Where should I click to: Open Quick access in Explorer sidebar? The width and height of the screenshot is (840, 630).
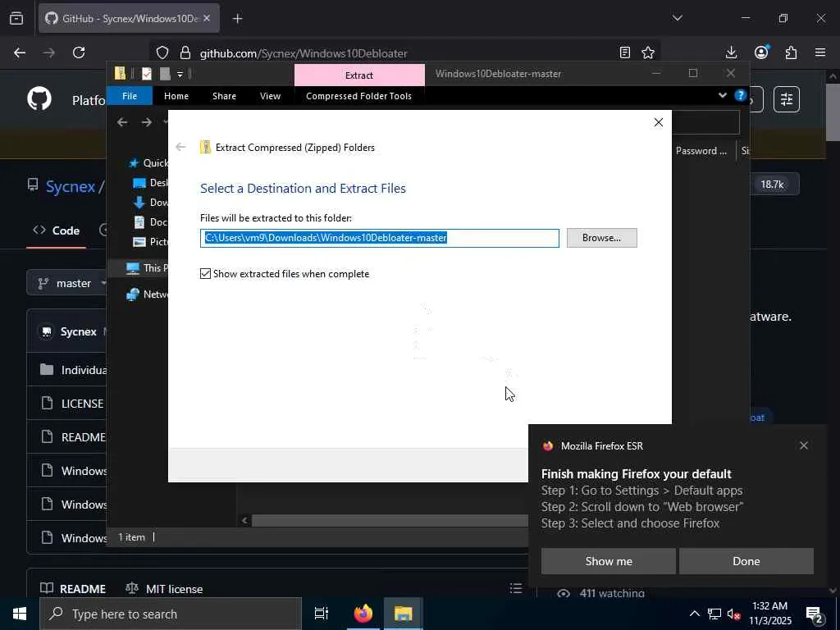[149, 163]
